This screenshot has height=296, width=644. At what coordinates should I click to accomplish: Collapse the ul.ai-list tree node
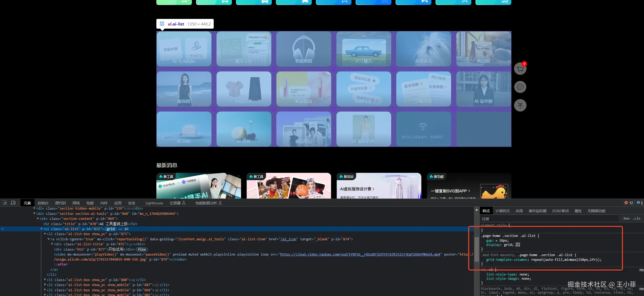(41, 229)
